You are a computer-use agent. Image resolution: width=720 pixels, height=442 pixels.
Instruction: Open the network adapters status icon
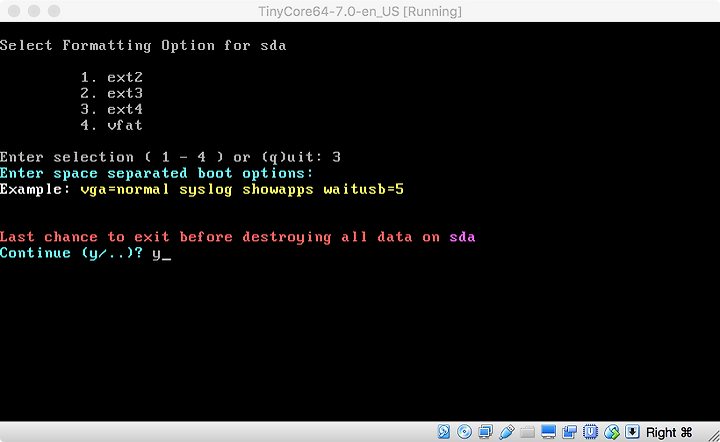(485, 432)
